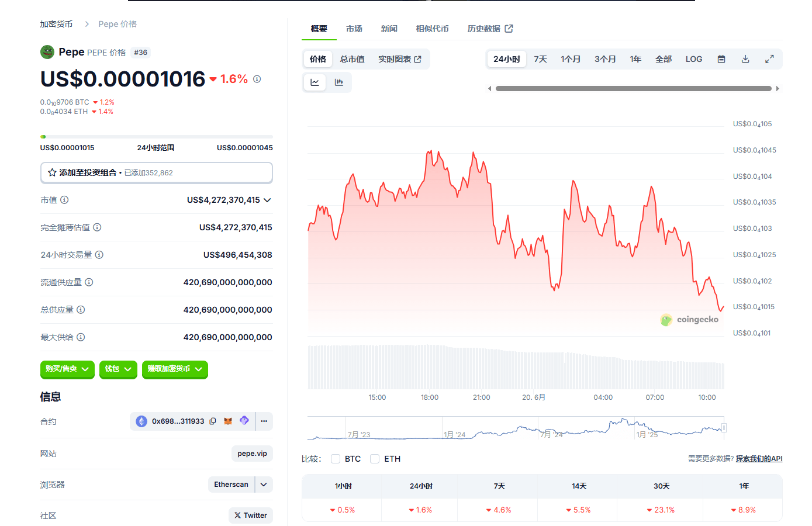Open price change info icon beside 1.6%

click(x=257, y=79)
